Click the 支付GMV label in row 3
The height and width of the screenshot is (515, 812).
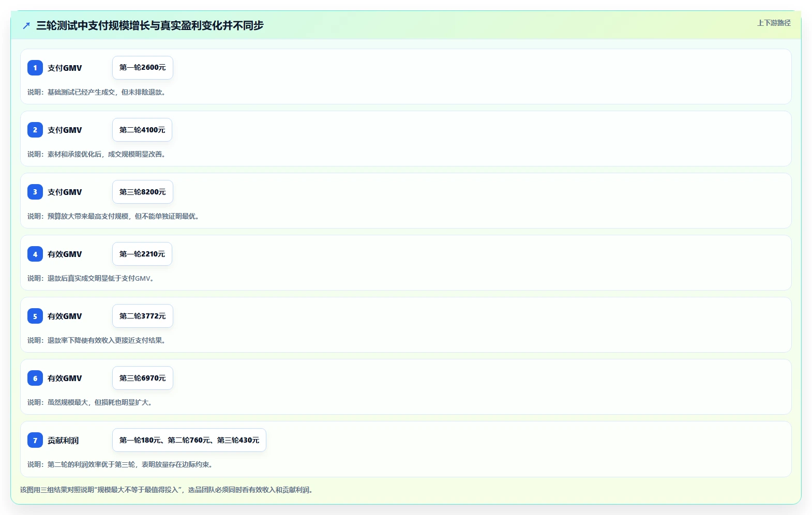pyautogui.click(x=65, y=192)
